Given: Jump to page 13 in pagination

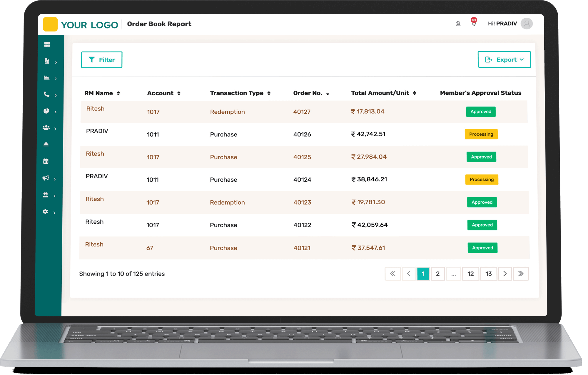Looking at the screenshot, I should point(488,274).
